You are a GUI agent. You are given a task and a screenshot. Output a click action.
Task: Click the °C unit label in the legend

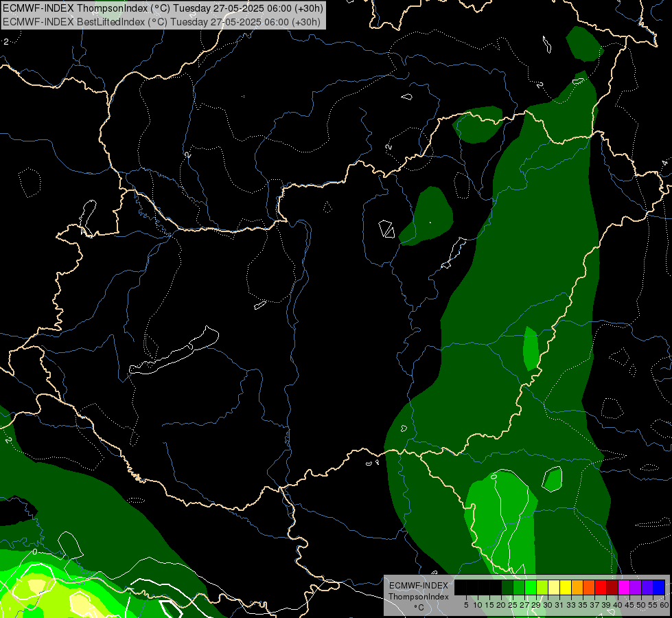(x=419, y=607)
